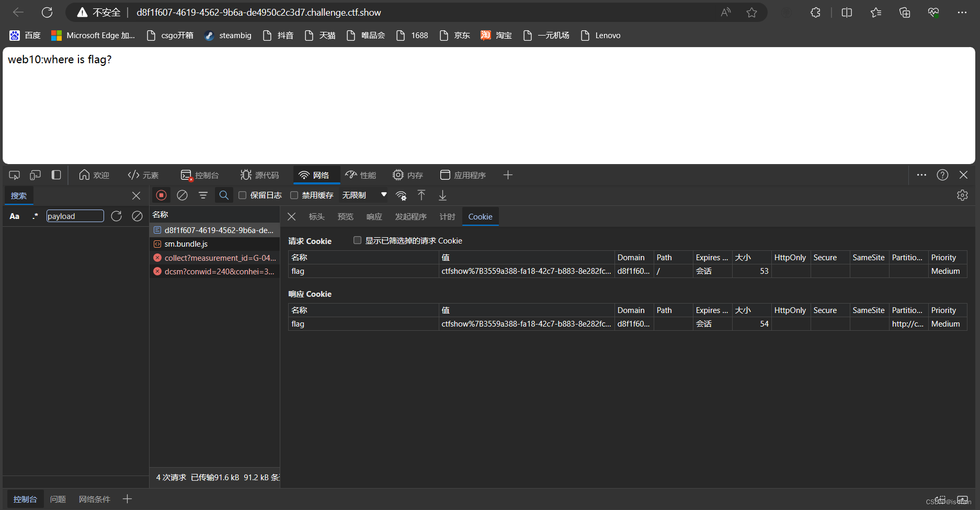Search within network requests

[x=224, y=195]
